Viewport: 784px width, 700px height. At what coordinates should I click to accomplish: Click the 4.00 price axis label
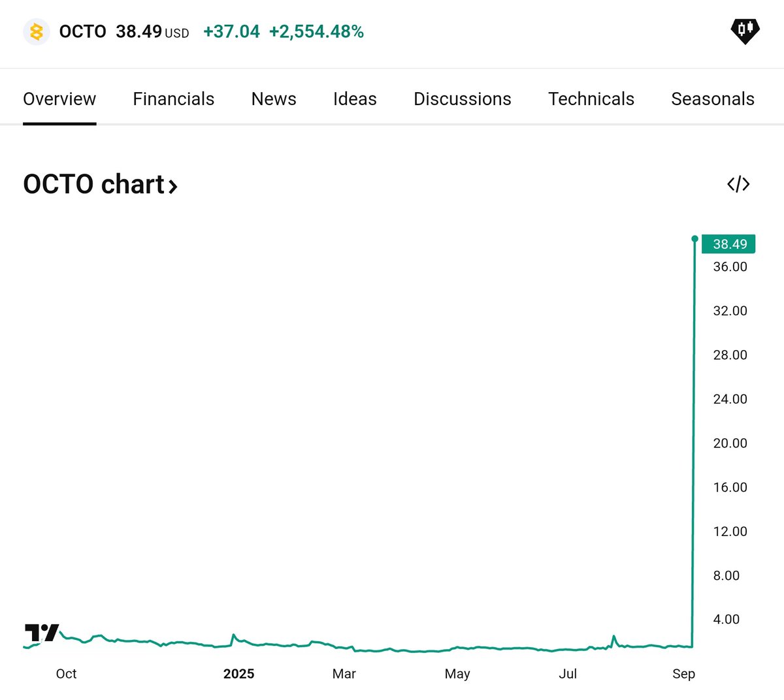(x=726, y=619)
